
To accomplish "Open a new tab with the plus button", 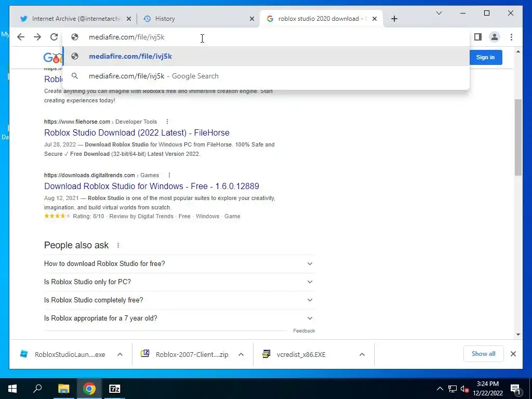I will click(394, 19).
